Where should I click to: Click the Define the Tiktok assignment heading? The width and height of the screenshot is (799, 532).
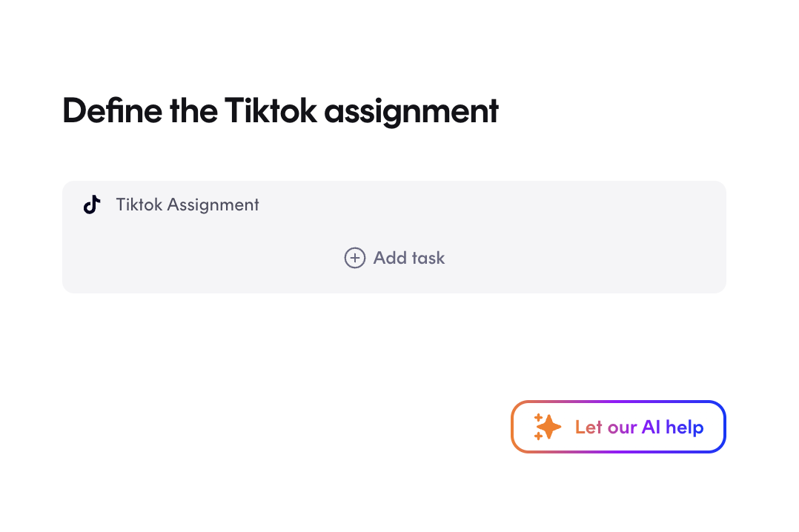coord(280,111)
